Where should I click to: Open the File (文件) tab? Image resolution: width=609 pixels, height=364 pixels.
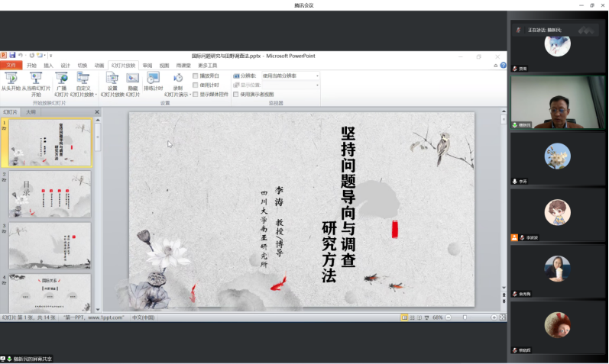(11, 66)
